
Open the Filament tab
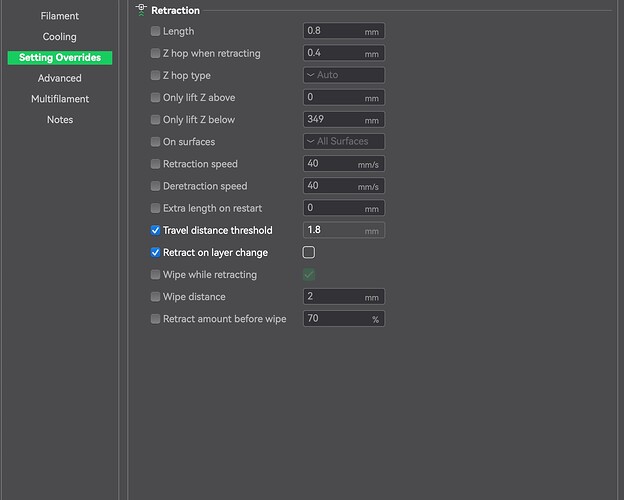pos(60,16)
